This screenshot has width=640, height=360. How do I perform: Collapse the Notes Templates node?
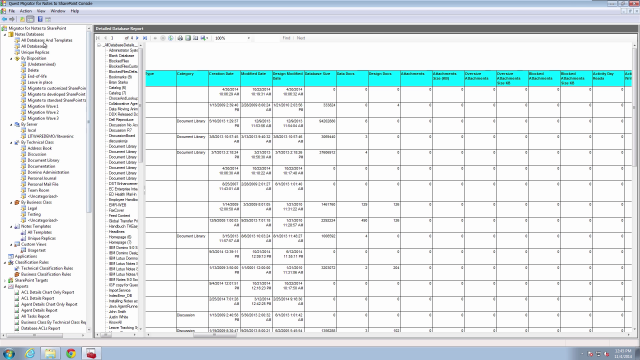click(x=11, y=227)
